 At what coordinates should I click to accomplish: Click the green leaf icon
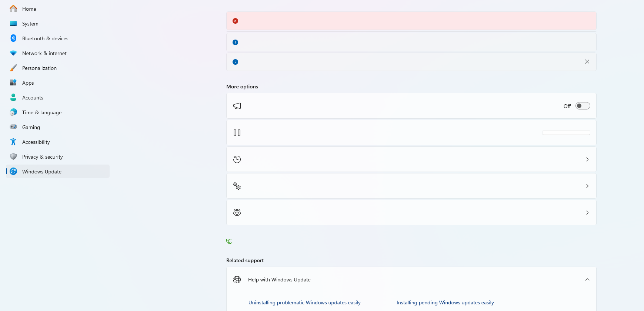(x=229, y=241)
